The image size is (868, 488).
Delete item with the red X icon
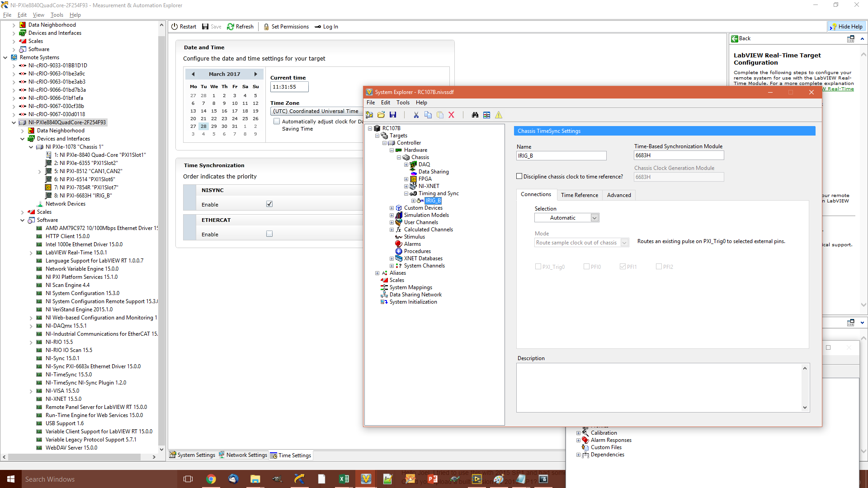coord(451,115)
